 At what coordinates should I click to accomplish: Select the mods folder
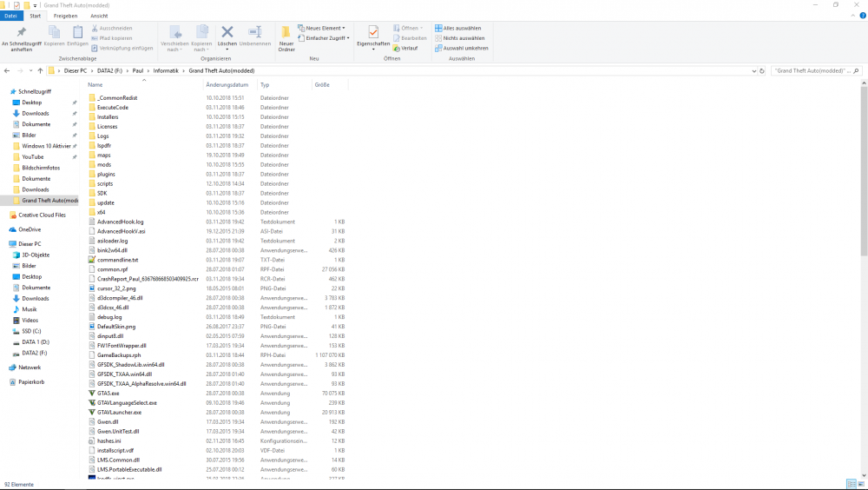(x=104, y=164)
